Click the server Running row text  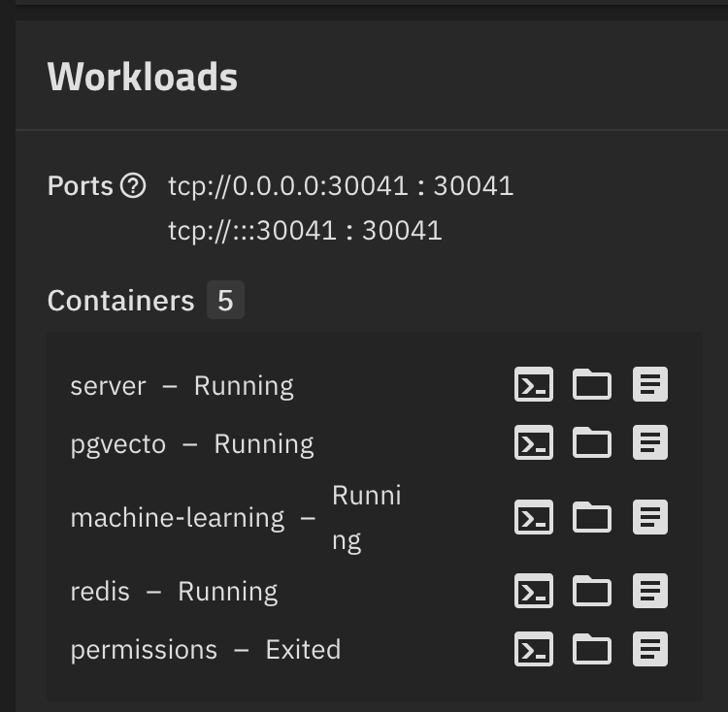182,386
